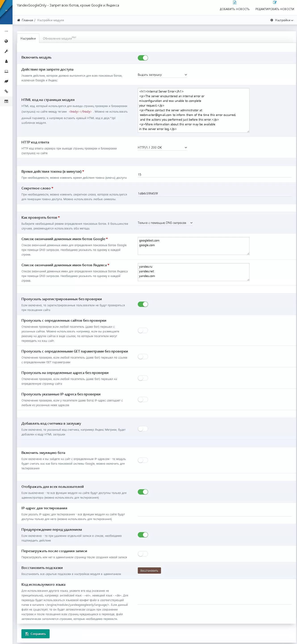Switch to the Обновления модуля tab
The width and height of the screenshot is (297, 644).
coord(57,38)
